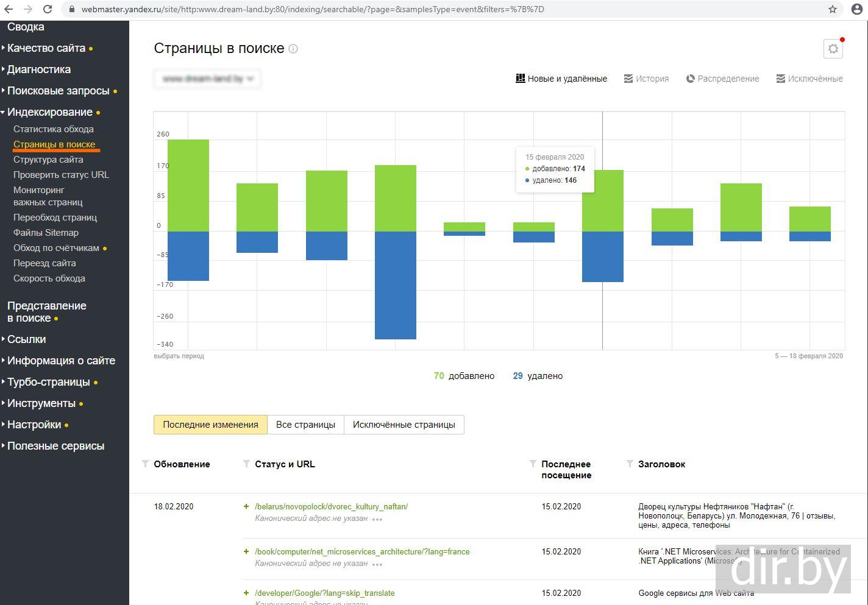Switch to the 'Исключённые страницы' tab

pos(404,425)
